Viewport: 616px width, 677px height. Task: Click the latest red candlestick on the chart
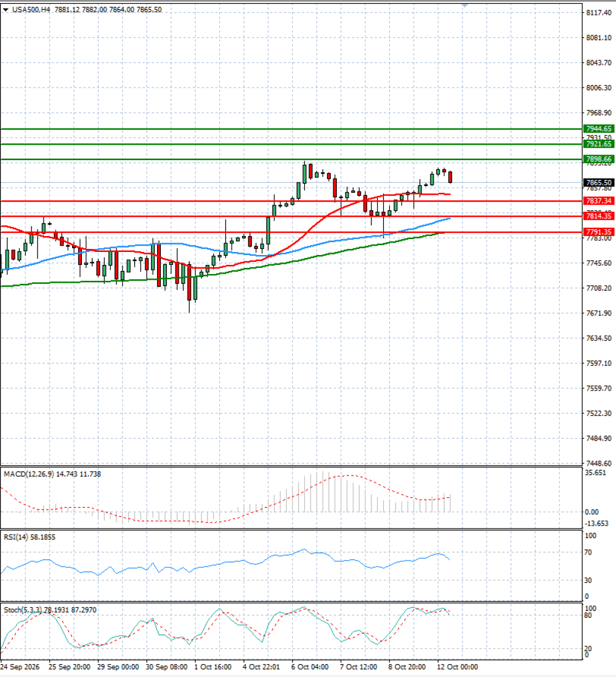[450, 177]
